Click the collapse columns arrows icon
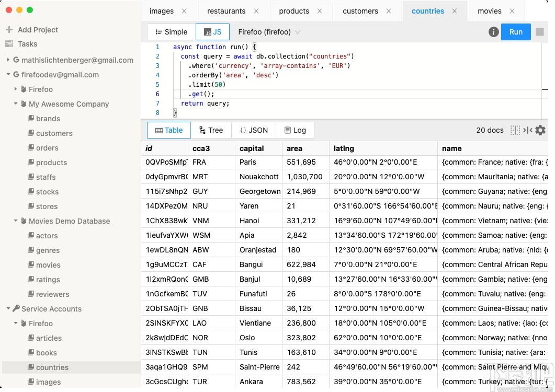Image resolution: width=555 pixels, height=392 pixels. [x=527, y=130]
